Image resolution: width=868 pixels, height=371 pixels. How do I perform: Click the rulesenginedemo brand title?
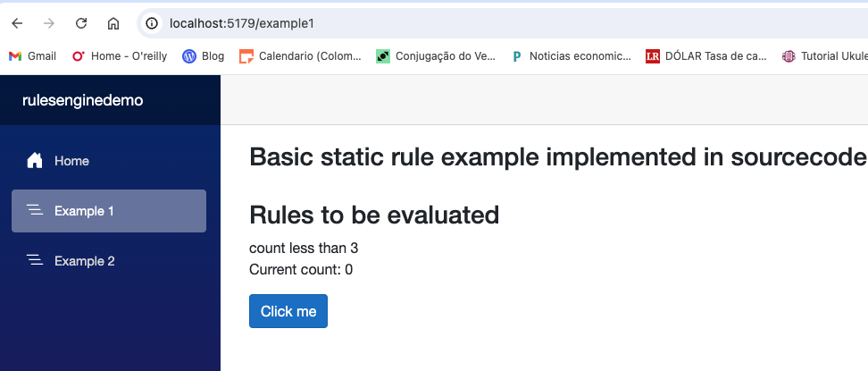click(x=82, y=100)
